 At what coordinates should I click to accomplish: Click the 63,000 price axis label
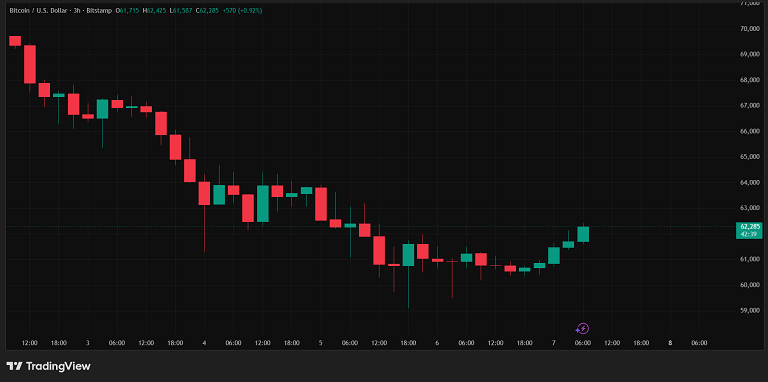[750, 208]
